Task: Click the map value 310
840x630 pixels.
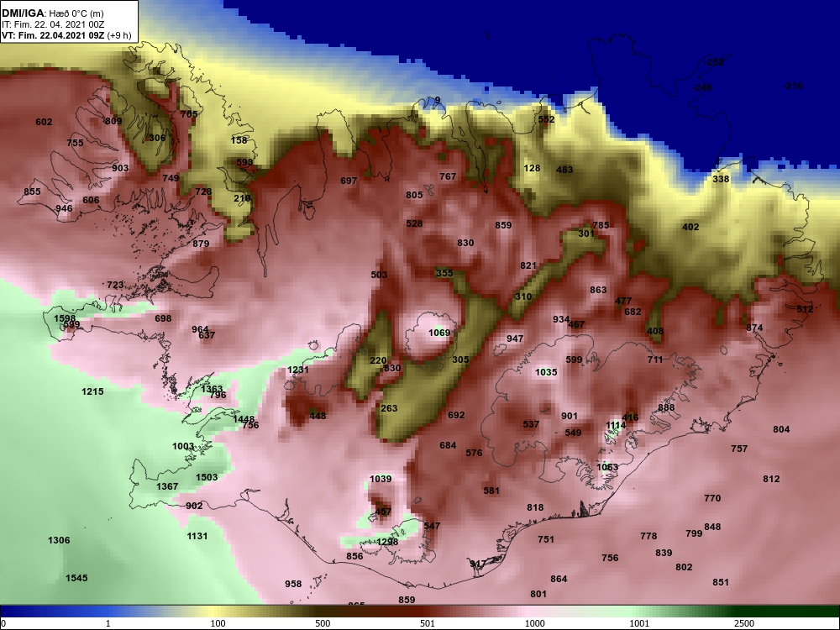Action: (523, 297)
